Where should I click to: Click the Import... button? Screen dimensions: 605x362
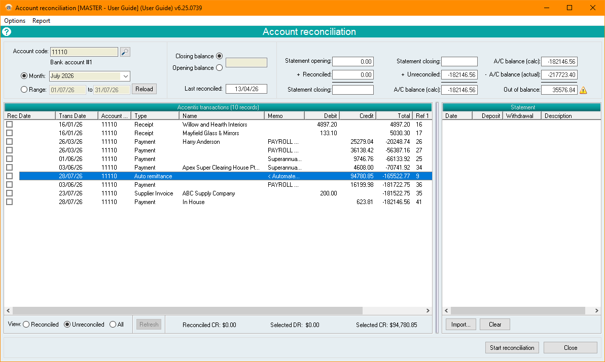tap(461, 325)
